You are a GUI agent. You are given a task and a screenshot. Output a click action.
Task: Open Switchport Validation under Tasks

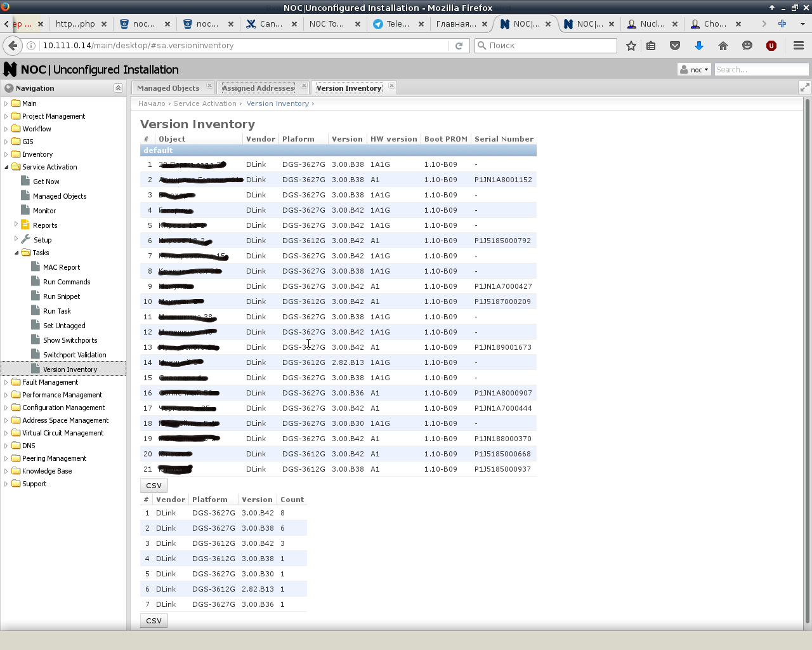pyautogui.click(x=75, y=355)
